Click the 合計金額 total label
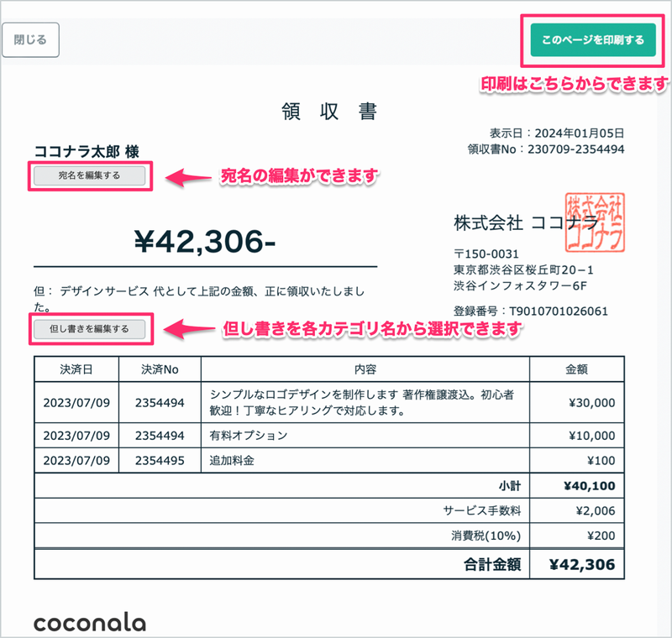Image resolution: width=672 pixels, height=638 pixels. coord(492,565)
